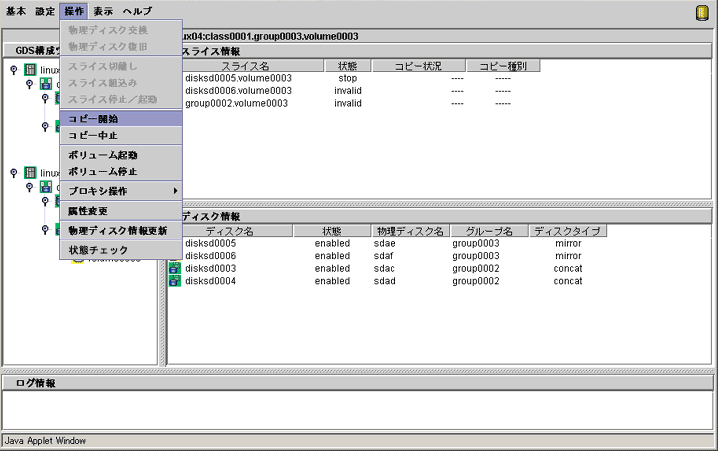Image resolution: width=718 pixels, height=451 pixels.
Task: Click the disk icon beside disksd0004
Action: pyautogui.click(x=174, y=281)
